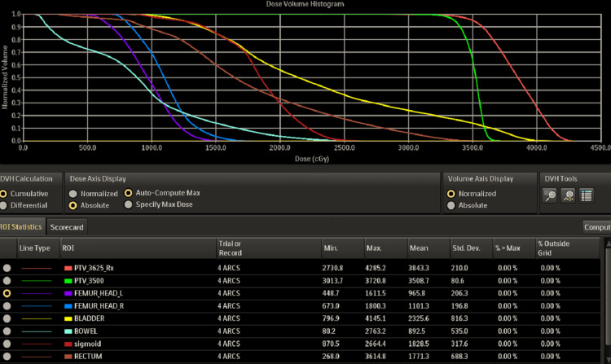The height and width of the screenshot is (364, 611).
Task: Click the Max. column header
Action: (386, 248)
